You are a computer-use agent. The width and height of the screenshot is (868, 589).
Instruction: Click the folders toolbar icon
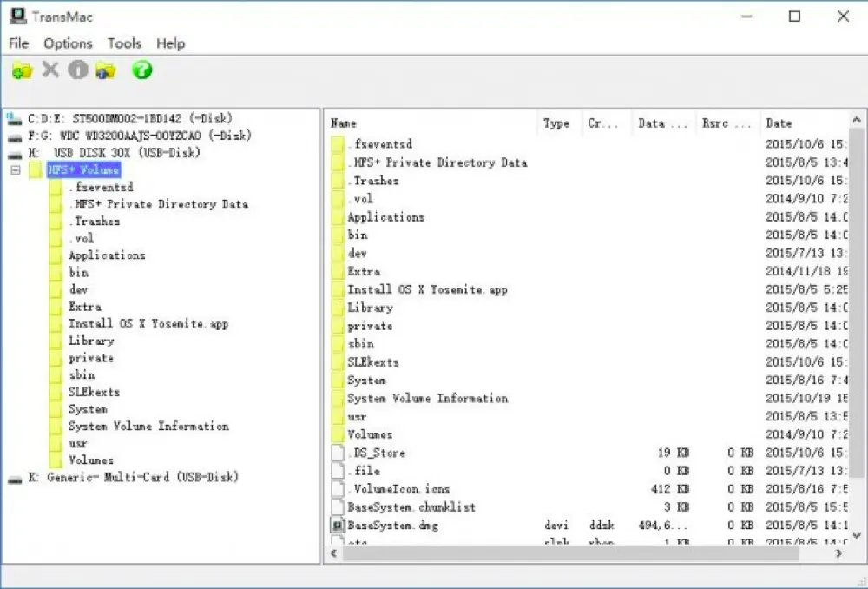(106, 69)
